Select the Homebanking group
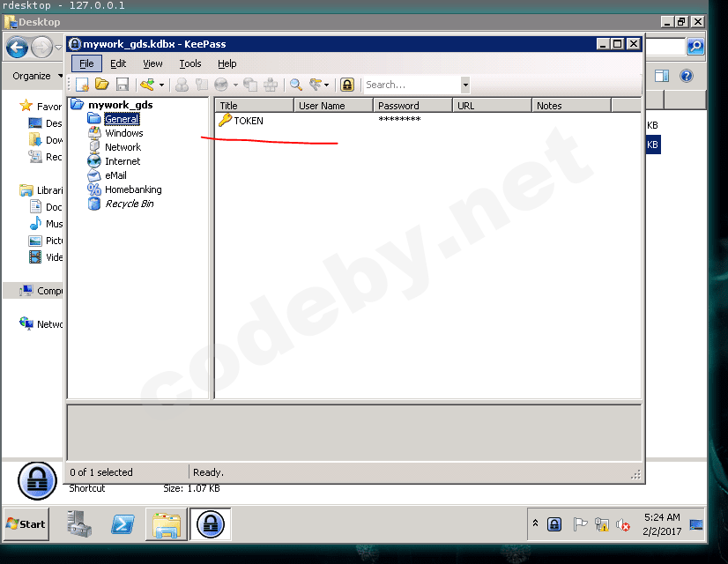 pos(133,189)
